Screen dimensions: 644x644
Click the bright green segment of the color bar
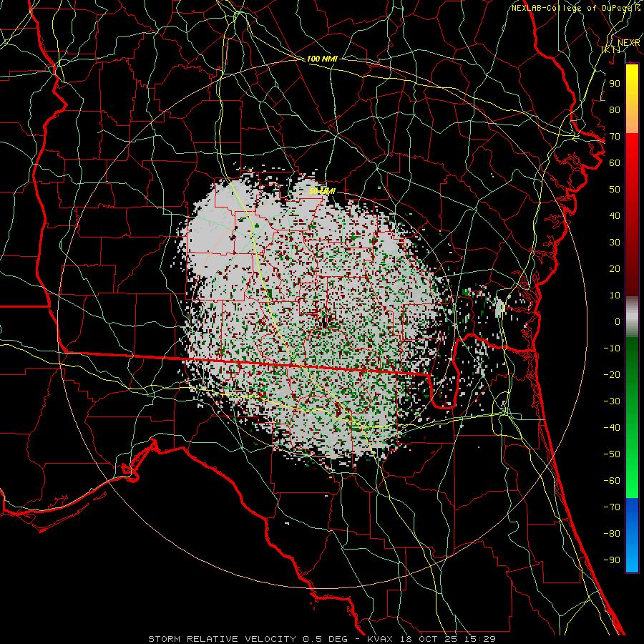coord(632,472)
